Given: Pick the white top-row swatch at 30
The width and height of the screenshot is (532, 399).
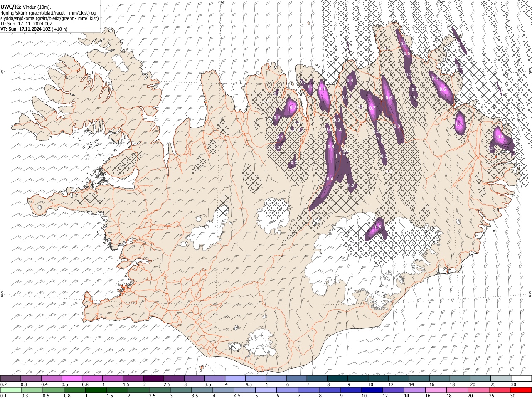Looking at the screenshot, I should pos(521,379).
